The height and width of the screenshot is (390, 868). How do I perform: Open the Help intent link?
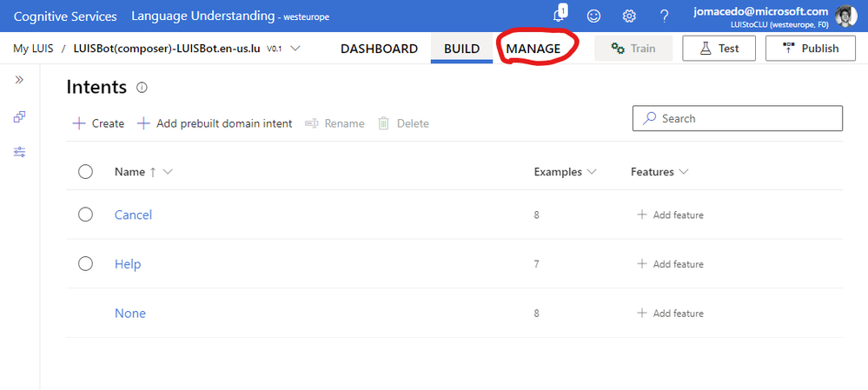pos(128,264)
